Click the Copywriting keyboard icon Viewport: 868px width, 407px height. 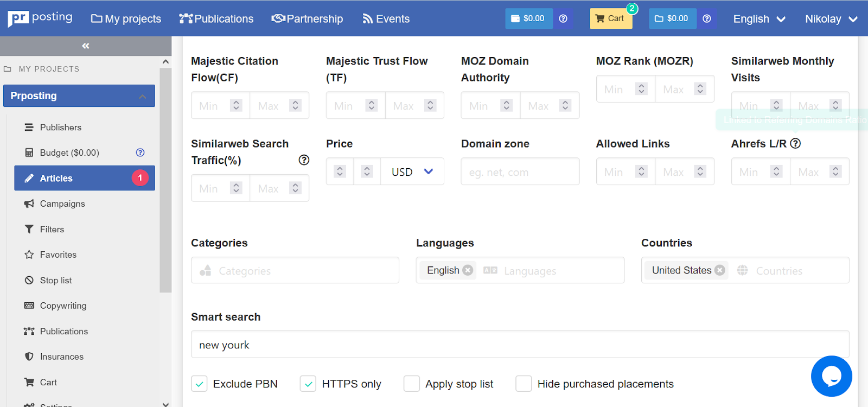click(29, 306)
